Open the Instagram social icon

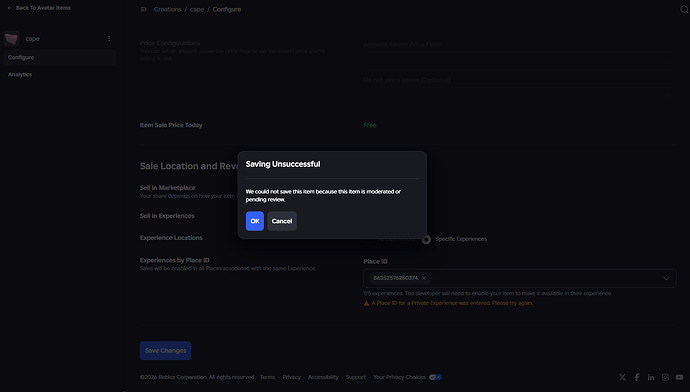tap(665, 377)
